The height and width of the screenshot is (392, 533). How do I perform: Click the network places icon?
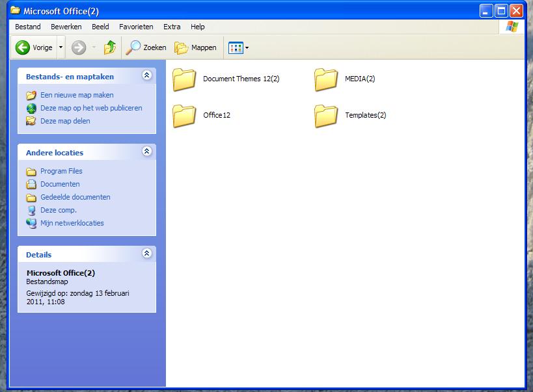(x=31, y=224)
